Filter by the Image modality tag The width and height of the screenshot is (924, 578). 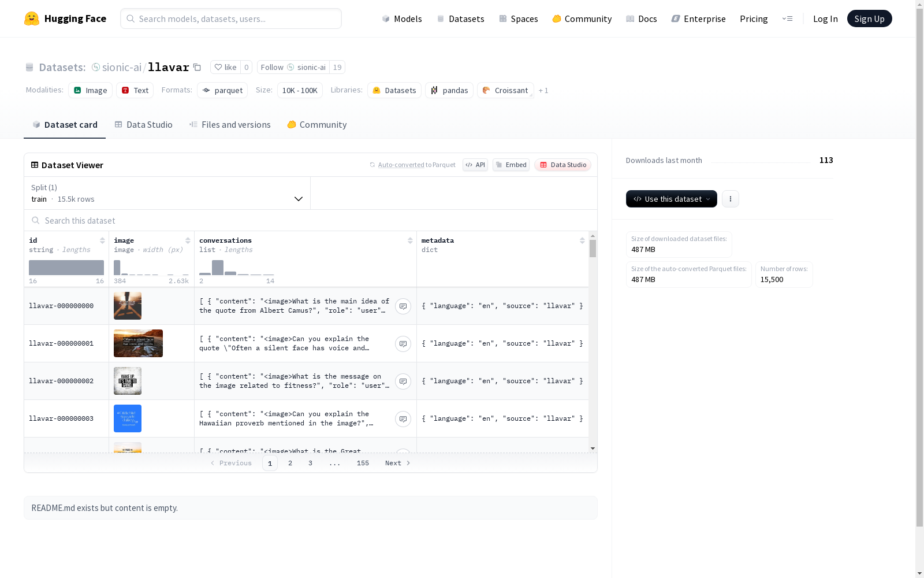pos(90,90)
